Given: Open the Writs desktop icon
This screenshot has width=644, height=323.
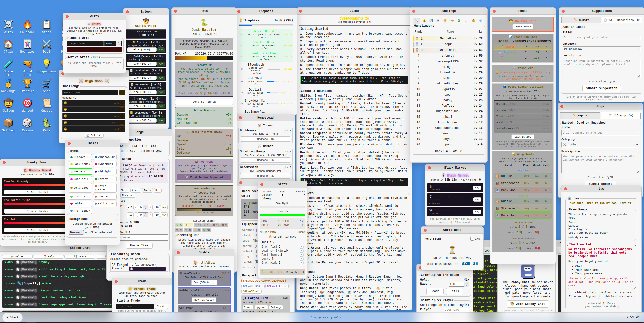Looking at the screenshot, I should (8, 26).
